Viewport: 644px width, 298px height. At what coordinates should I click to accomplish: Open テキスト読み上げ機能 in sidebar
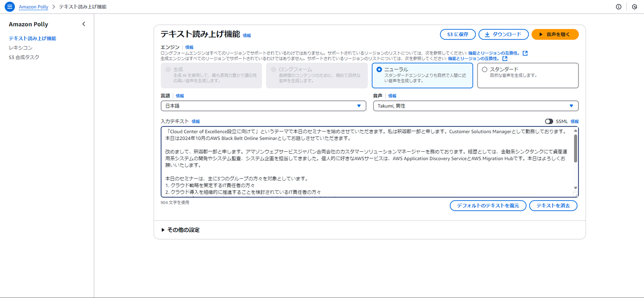point(32,38)
